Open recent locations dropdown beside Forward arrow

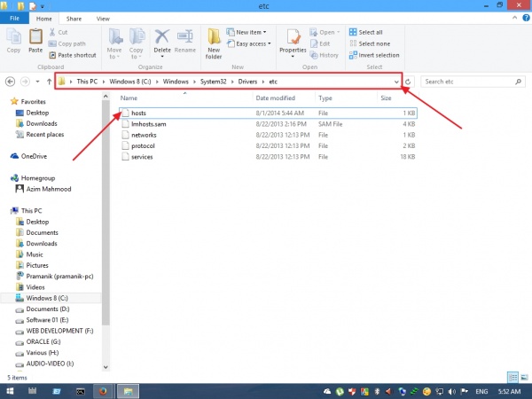37,82
